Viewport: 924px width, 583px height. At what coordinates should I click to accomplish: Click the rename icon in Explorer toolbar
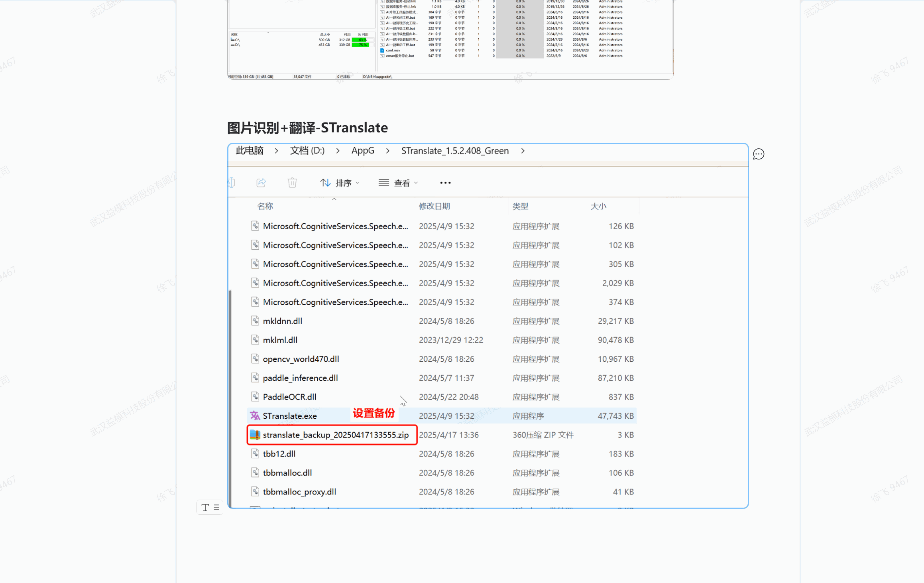[232, 183]
